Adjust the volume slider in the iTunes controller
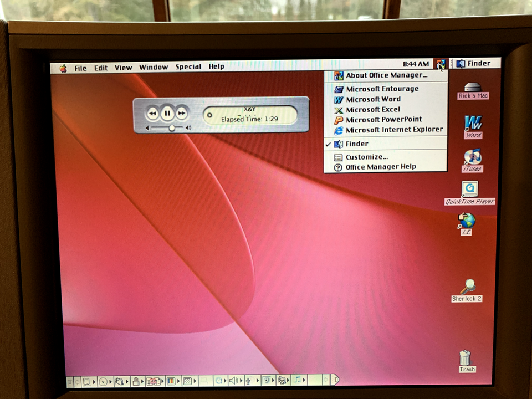The width and height of the screenshot is (532, 399). coord(171,127)
